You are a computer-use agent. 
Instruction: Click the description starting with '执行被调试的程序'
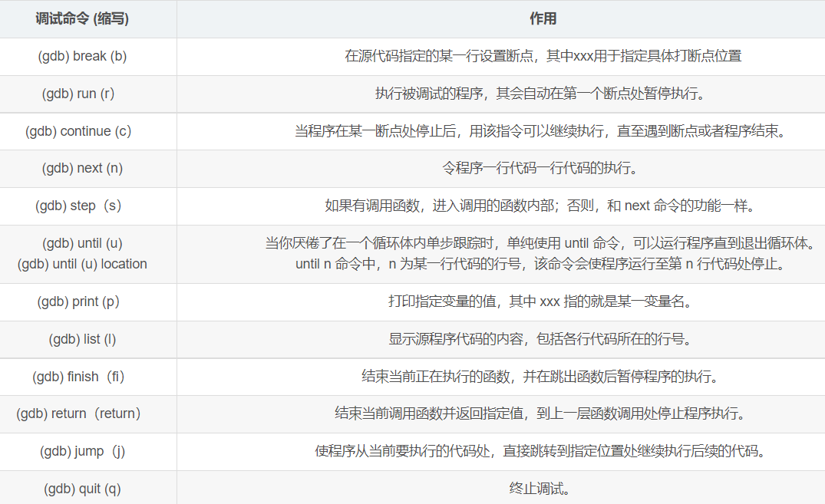click(540, 94)
